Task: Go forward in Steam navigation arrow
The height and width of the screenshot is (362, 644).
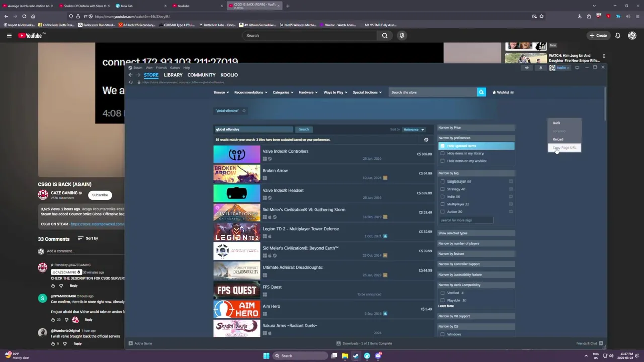Action: (x=138, y=75)
